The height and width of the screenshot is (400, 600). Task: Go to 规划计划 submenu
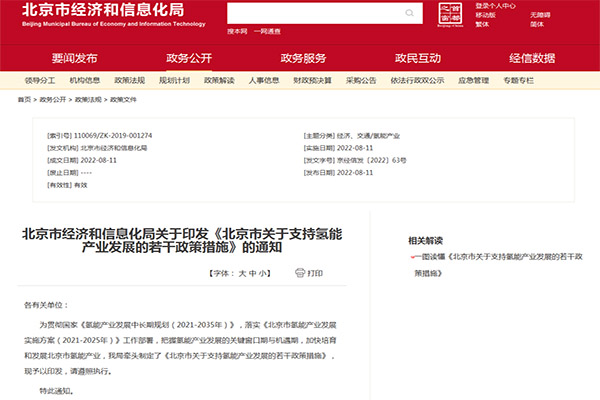pos(174,80)
